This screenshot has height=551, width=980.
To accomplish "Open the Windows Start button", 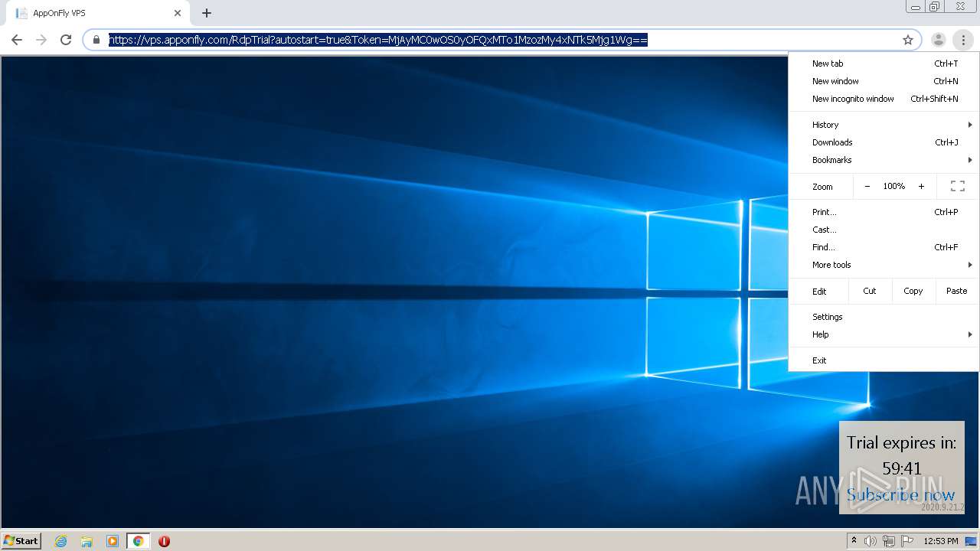I will [21, 540].
